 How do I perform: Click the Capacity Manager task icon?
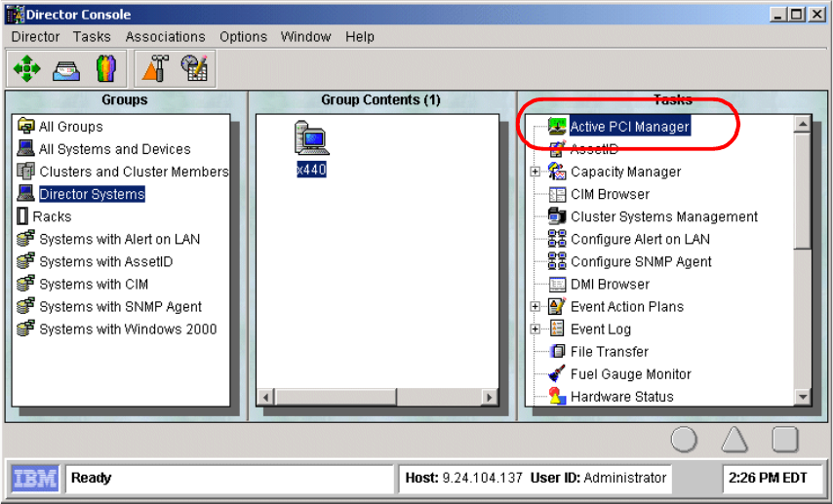pyautogui.click(x=557, y=172)
